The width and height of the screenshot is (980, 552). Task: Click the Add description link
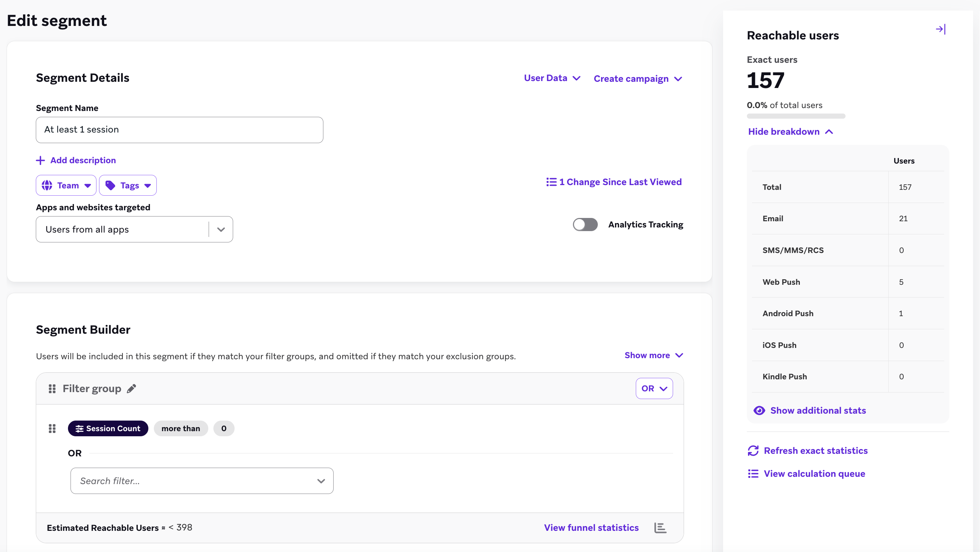[x=83, y=160]
